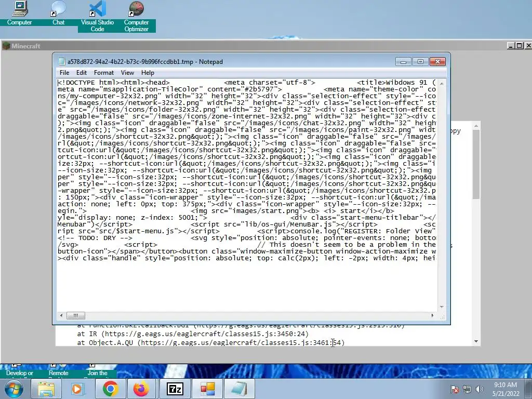The image size is (532, 399).
Task: Launch Windows Media Player from the taskbar
Action: [x=77, y=389]
